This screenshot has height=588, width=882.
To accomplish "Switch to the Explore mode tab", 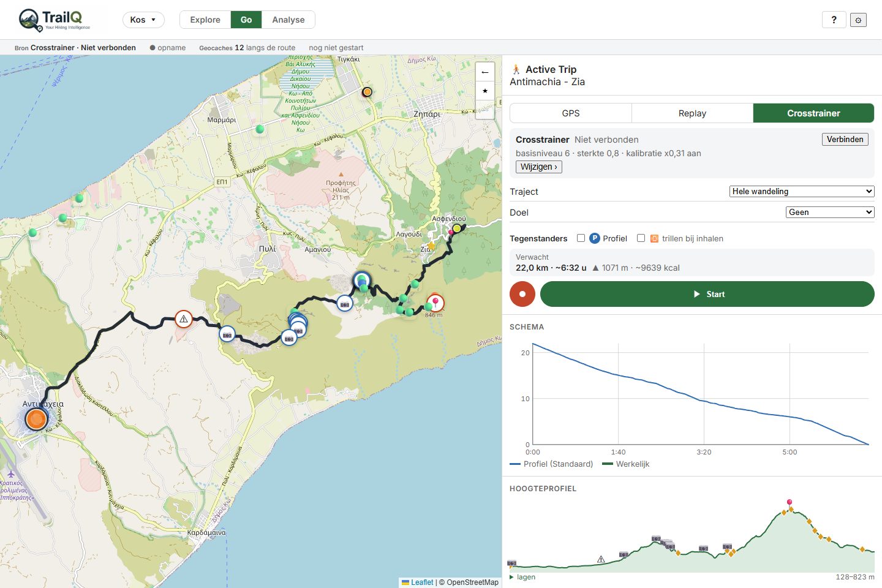I will tap(205, 20).
